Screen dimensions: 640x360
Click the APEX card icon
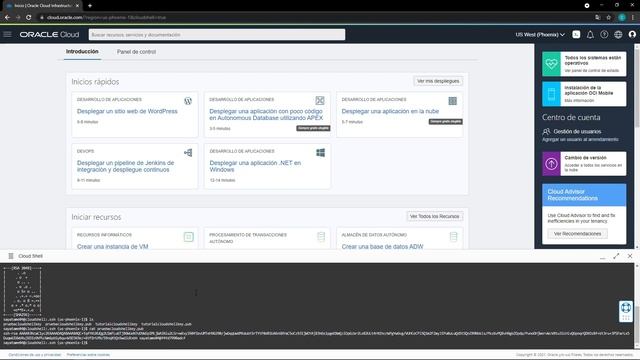tap(320, 100)
